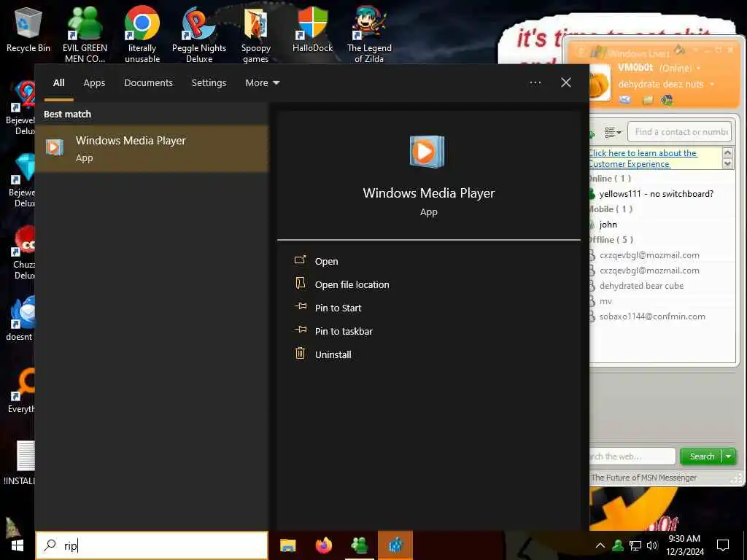Click the Find a contact or number field

[x=679, y=132]
